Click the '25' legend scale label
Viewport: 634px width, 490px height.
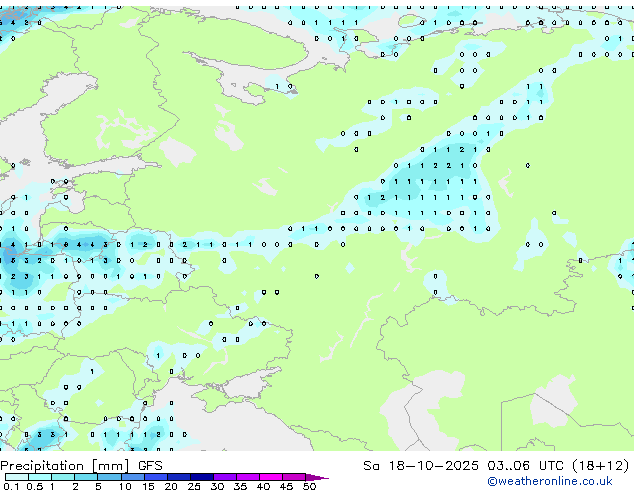[194, 486]
